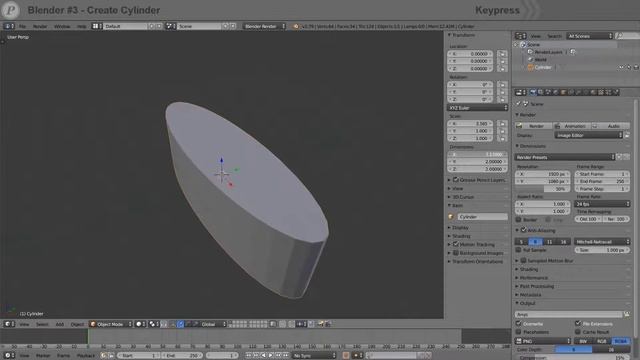Enable the Cache Result checkbox
The height and width of the screenshot is (360, 640).
(x=578, y=332)
